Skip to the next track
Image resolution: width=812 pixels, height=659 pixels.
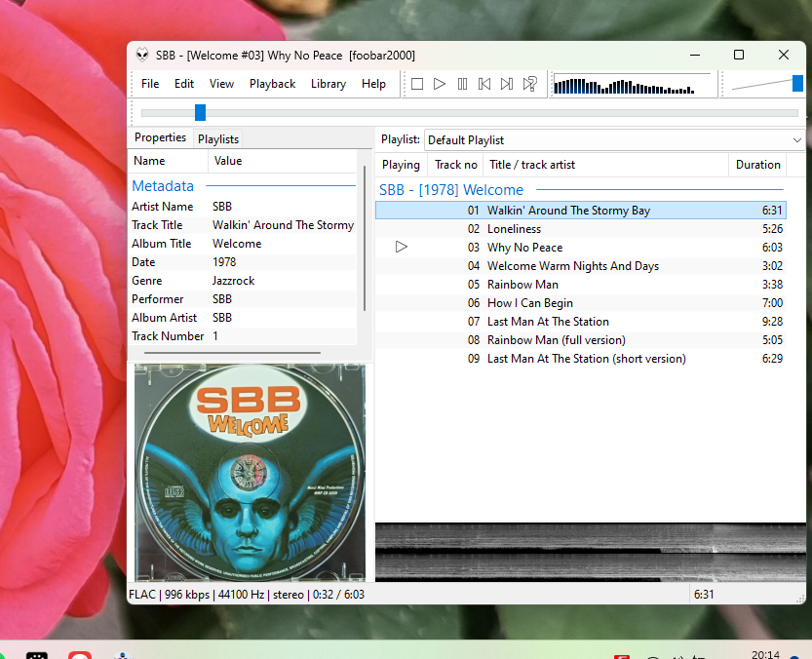pyautogui.click(x=507, y=84)
